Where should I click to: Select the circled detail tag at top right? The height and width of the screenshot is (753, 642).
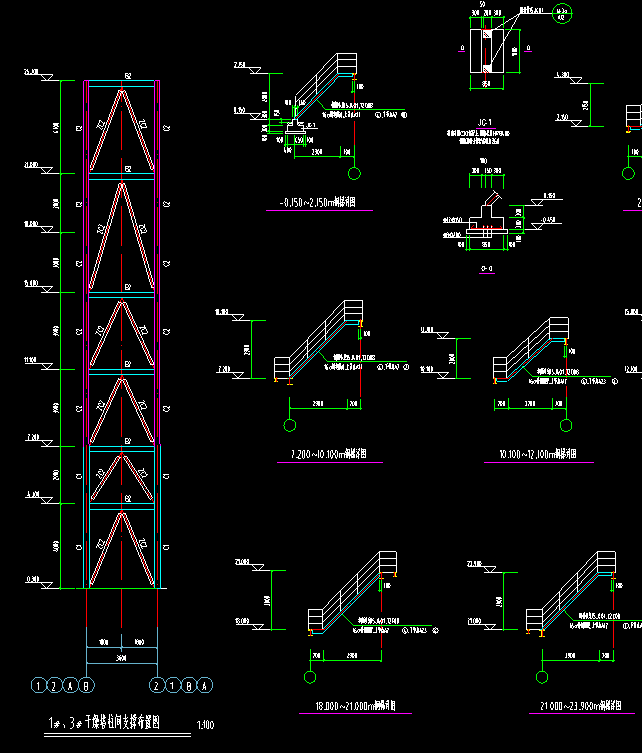point(565,12)
